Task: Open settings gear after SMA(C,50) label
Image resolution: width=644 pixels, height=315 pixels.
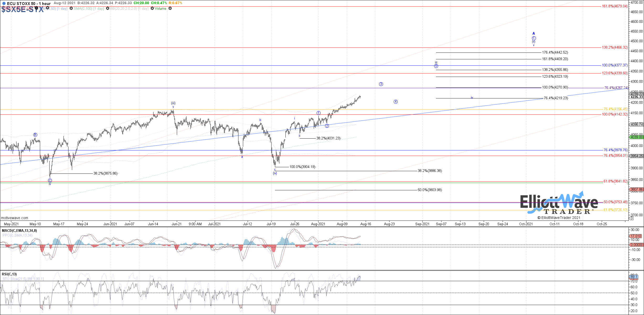Action: click(x=71, y=8)
